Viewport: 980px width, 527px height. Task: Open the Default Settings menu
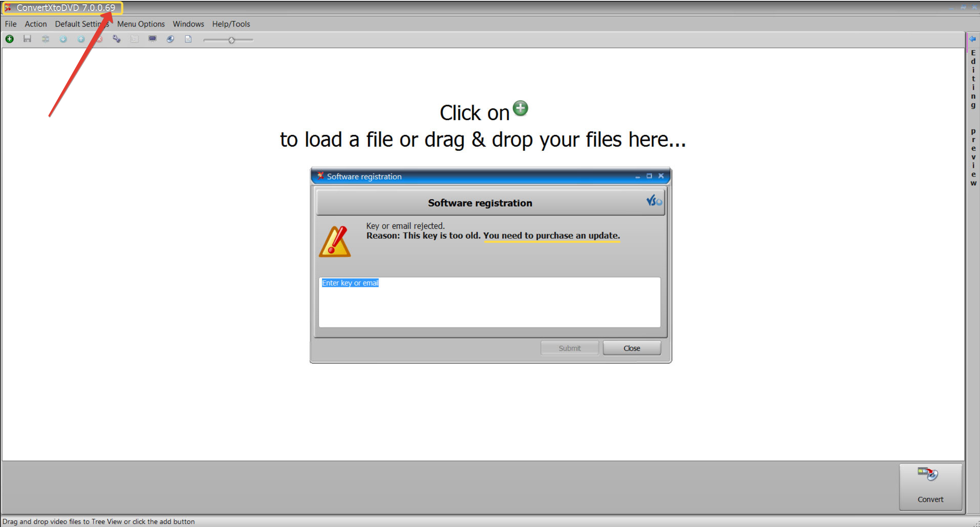click(x=82, y=24)
